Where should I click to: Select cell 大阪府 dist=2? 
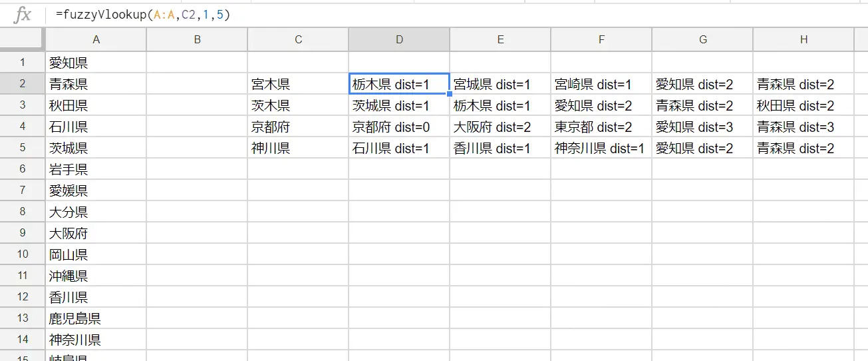tap(500, 127)
